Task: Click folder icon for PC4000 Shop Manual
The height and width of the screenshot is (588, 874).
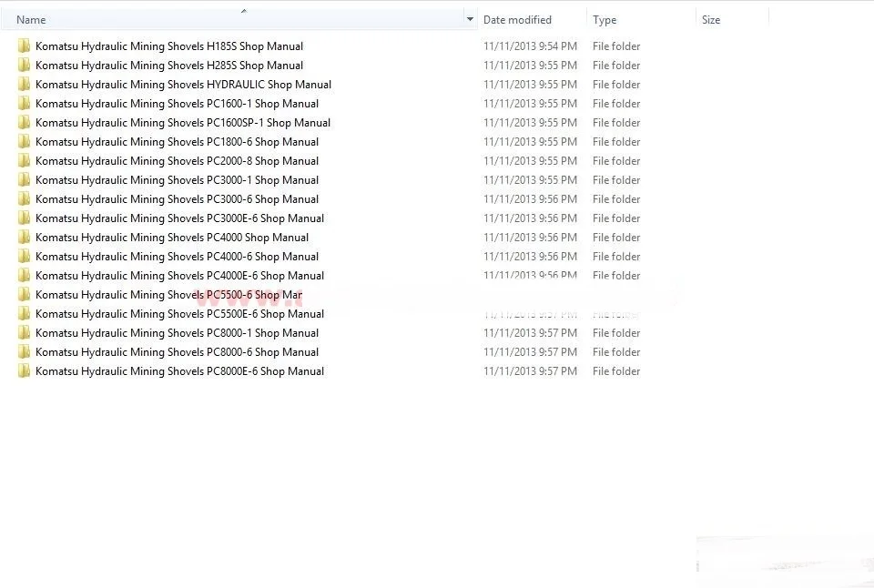Action: [x=24, y=238]
